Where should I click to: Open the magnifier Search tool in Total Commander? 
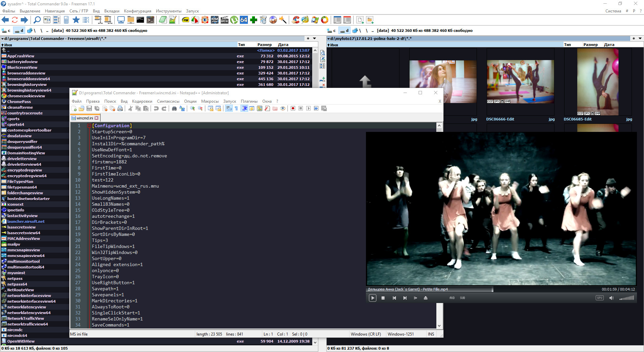(37, 20)
